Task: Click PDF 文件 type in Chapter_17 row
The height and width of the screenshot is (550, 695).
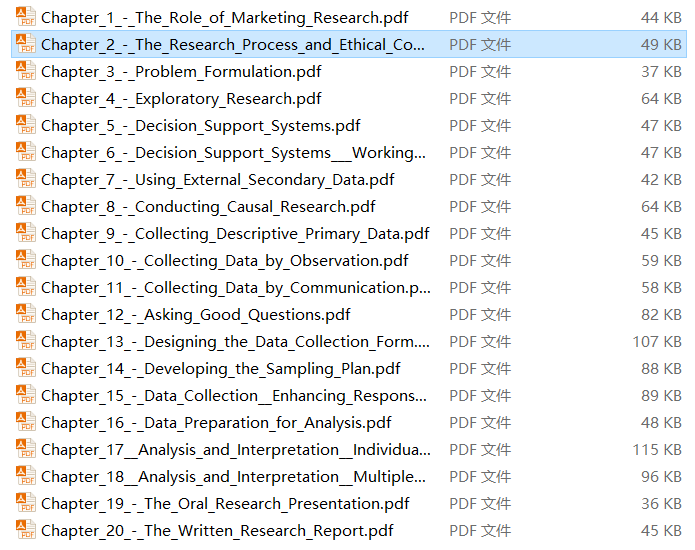Action: 480,450
